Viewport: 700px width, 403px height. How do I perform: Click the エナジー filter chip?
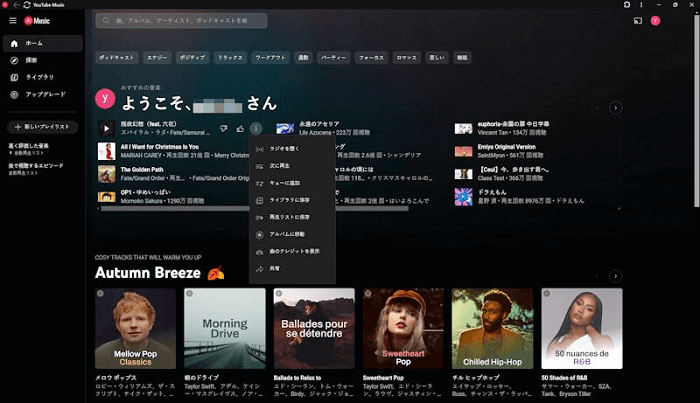[x=157, y=58]
